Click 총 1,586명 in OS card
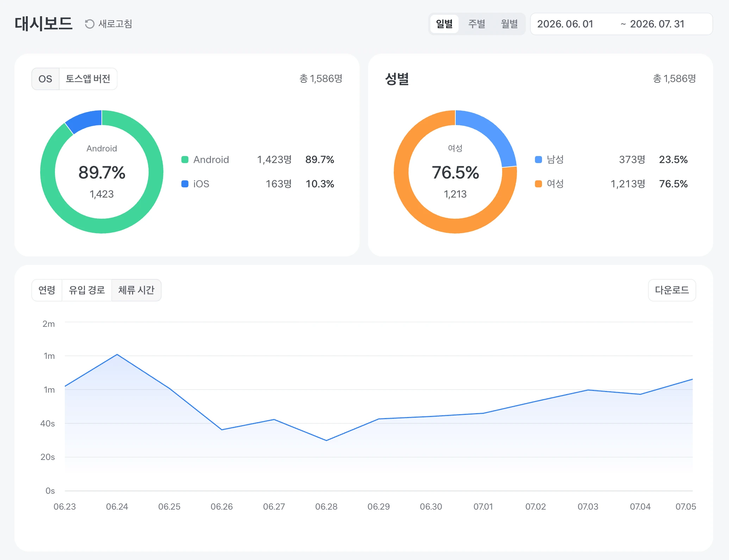729x560 pixels. pos(321,79)
